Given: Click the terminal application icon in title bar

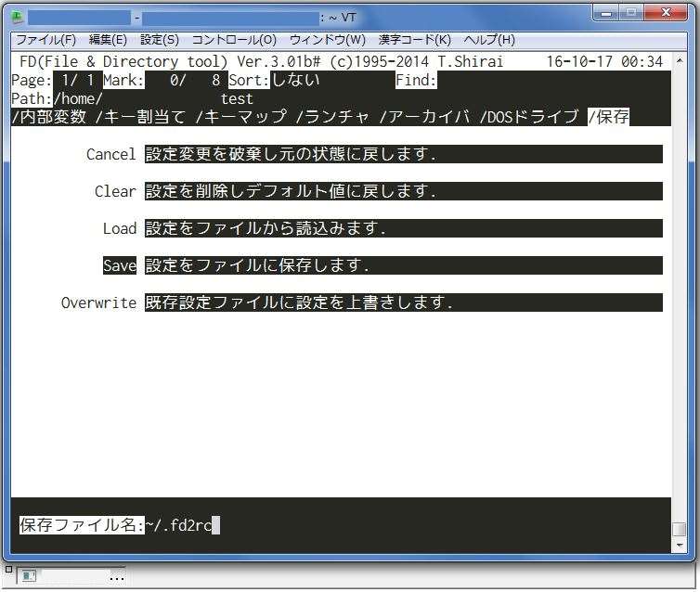Looking at the screenshot, I should pyautogui.click(x=17, y=18).
